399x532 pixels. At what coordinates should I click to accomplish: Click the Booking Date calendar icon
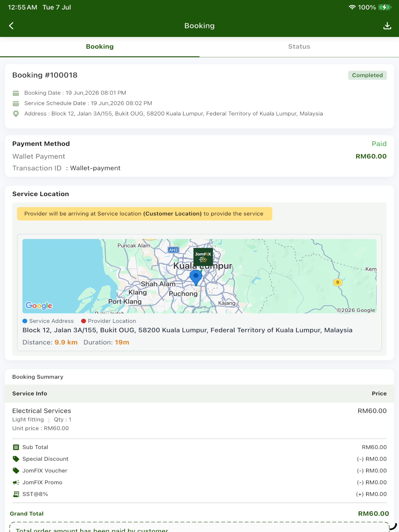point(16,93)
